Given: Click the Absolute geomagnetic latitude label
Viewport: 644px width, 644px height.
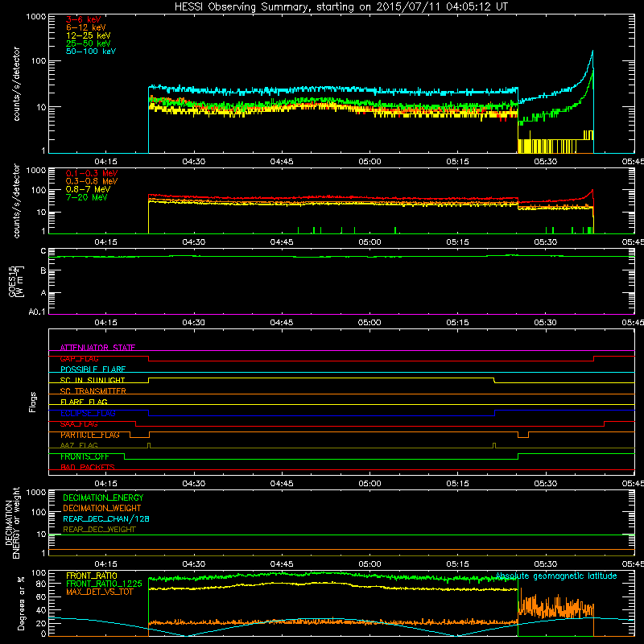Looking at the screenshot, I should (556, 576).
